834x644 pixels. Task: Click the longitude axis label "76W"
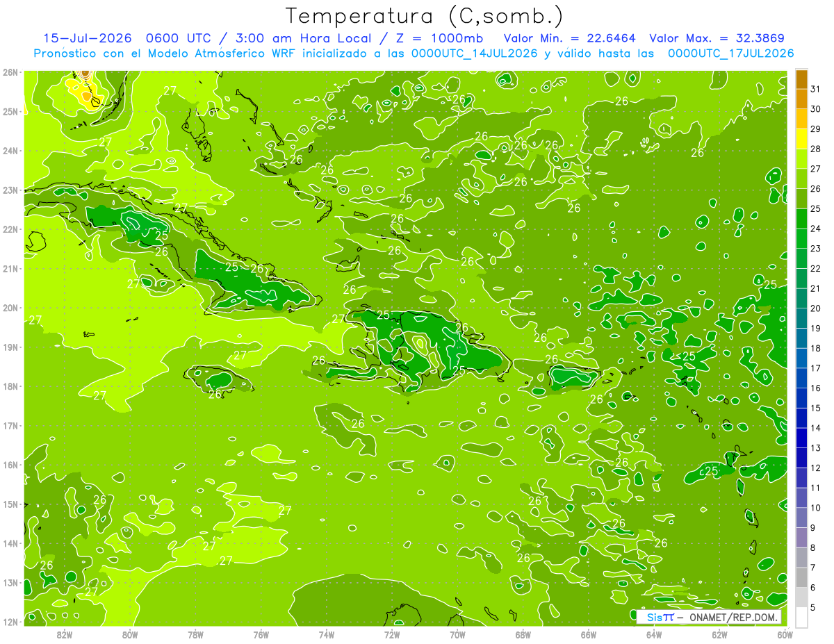261,634
